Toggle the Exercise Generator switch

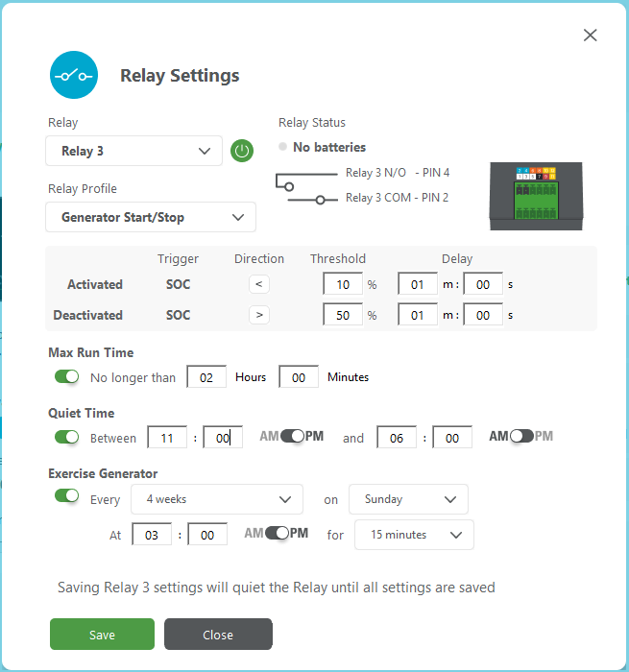click(x=67, y=496)
